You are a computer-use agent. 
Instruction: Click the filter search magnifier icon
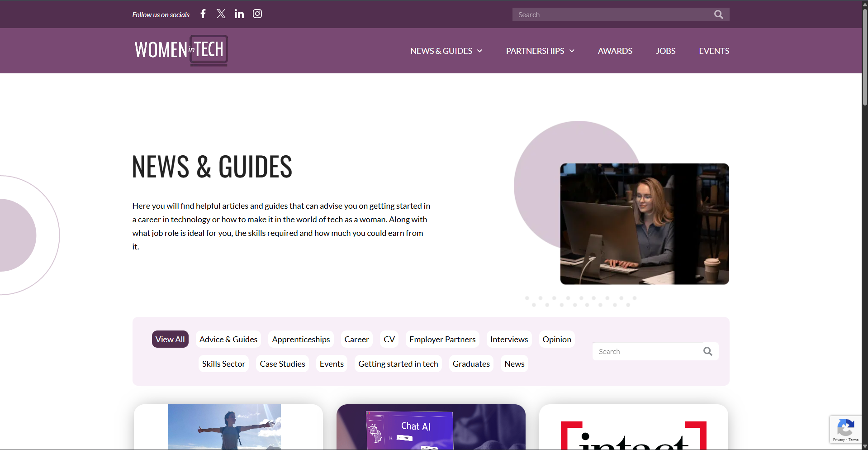pyautogui.click(x=707, y=351)
